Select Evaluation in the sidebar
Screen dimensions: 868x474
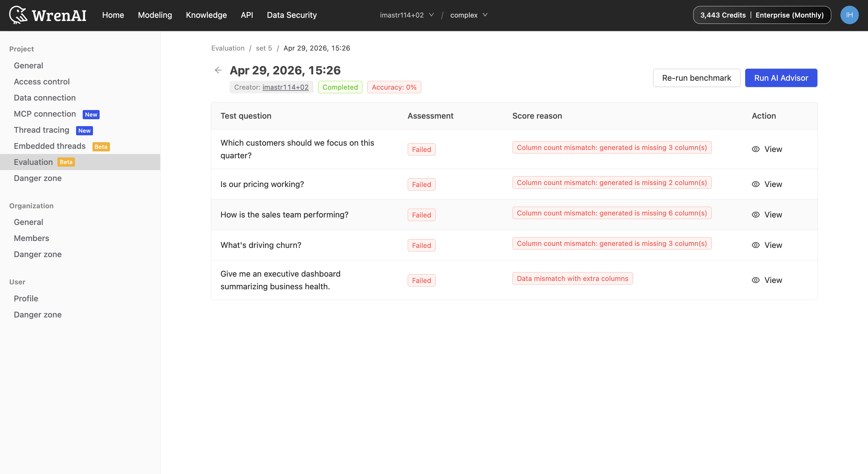click(x=80, y=162)
